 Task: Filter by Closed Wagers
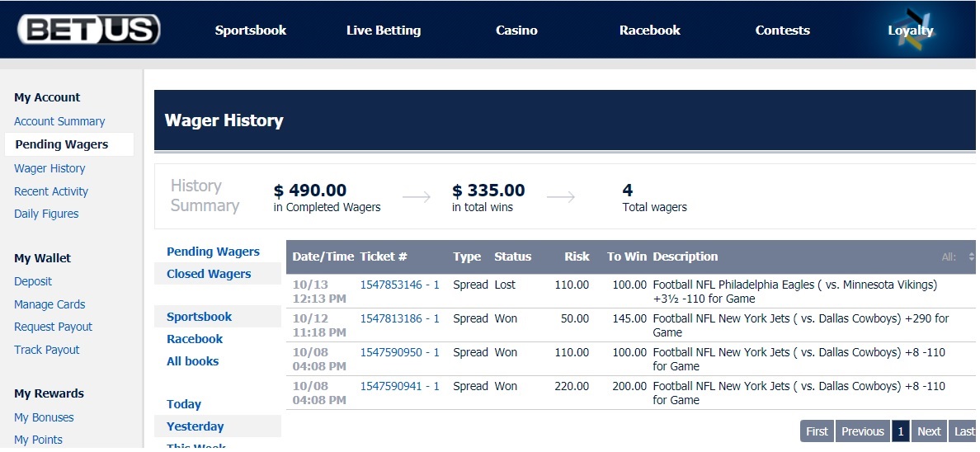tap(209, 274)
